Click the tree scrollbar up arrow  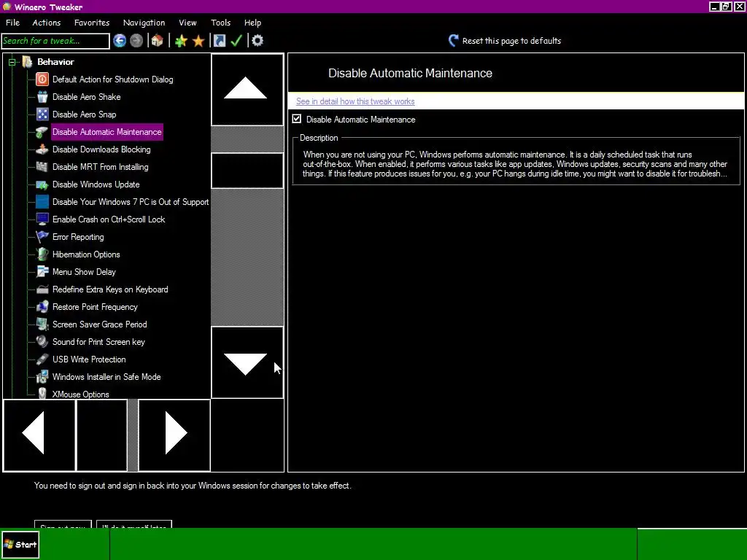point(247,90)
